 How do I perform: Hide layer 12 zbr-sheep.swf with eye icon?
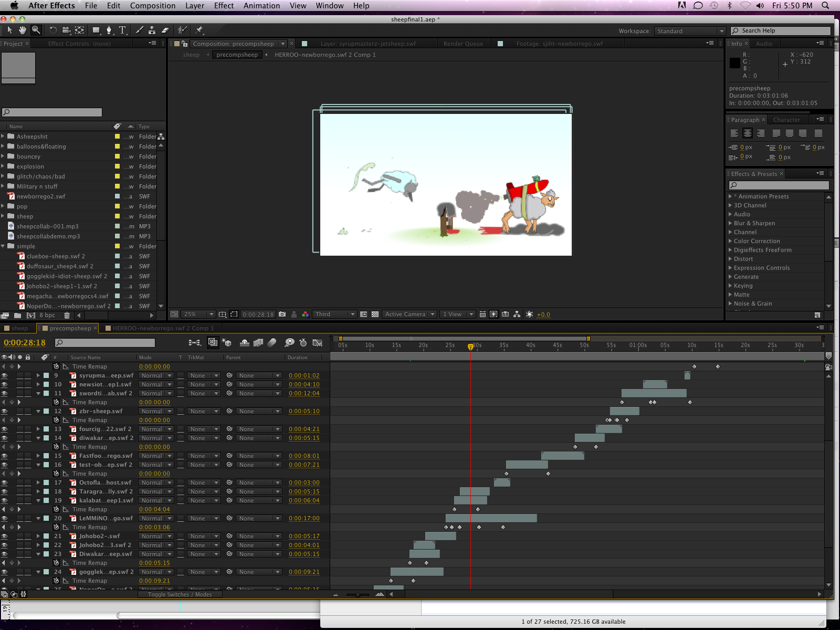pos(4,412)
